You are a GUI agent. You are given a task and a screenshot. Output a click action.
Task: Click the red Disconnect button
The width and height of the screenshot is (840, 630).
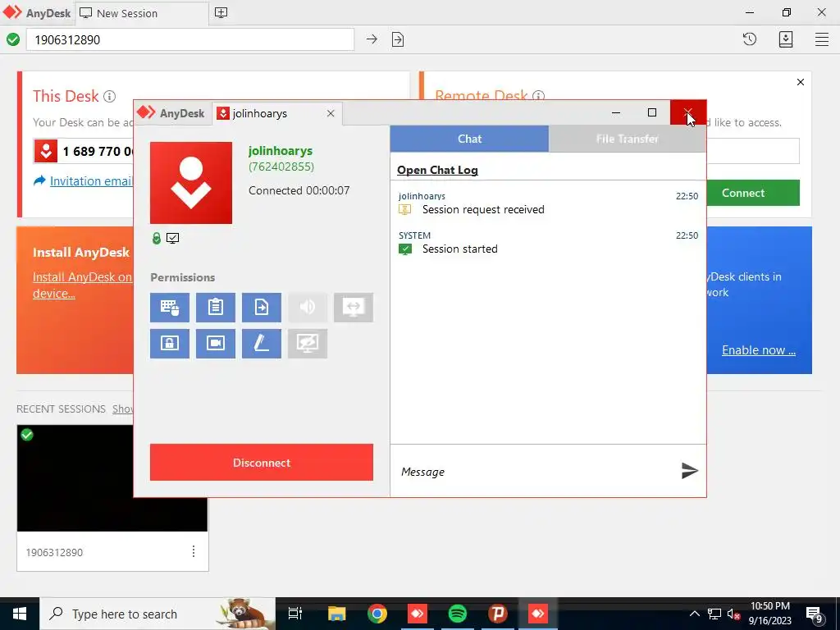[x=262, y=463]
